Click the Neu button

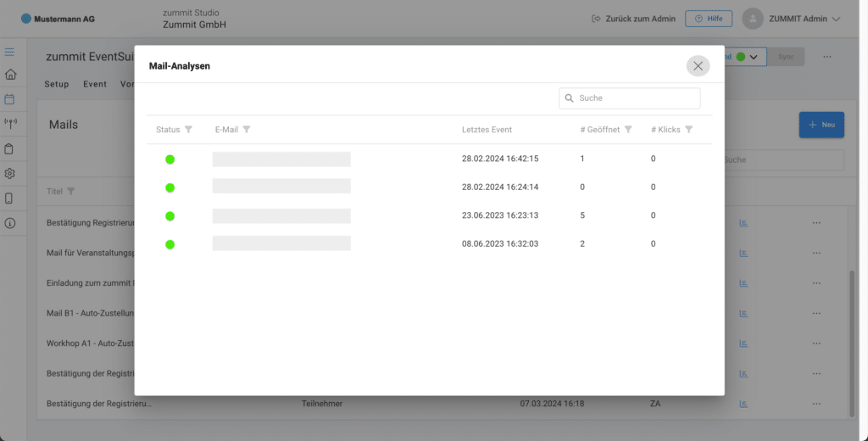pos(821,125)
